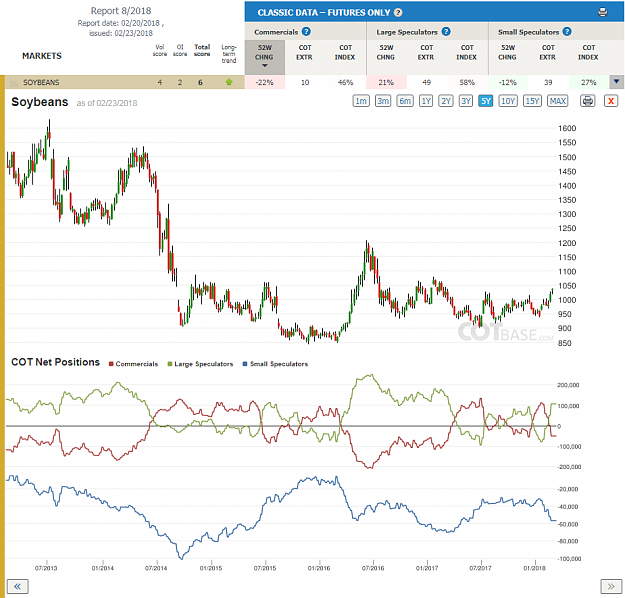Click Commercials 52W change value -22%
The height and width of the screenshot is (598, 625).
pos(265,83)
